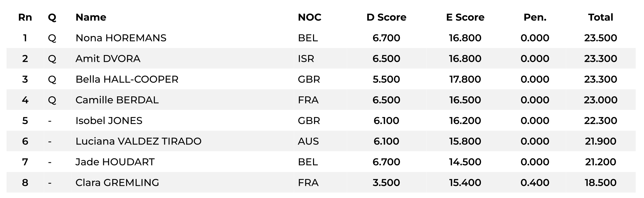Screen dimensions: 644x198
Task: Click the Name column header
Action: point(91,17)
